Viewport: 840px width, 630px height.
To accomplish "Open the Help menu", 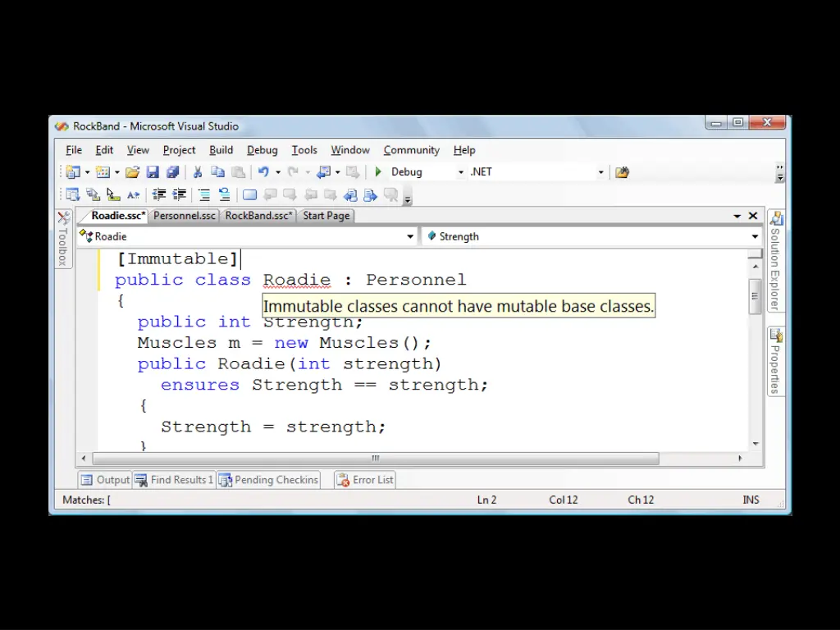I will click(x=464, y=150).
